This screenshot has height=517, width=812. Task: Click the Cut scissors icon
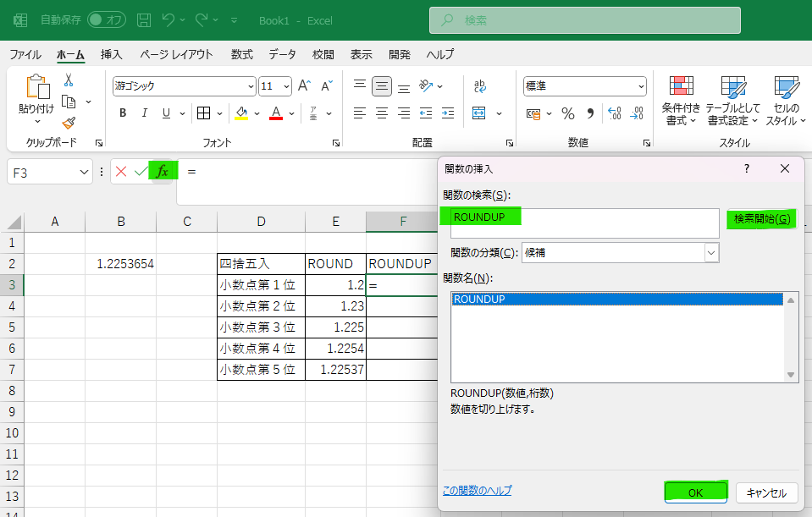tap(69, 80)
